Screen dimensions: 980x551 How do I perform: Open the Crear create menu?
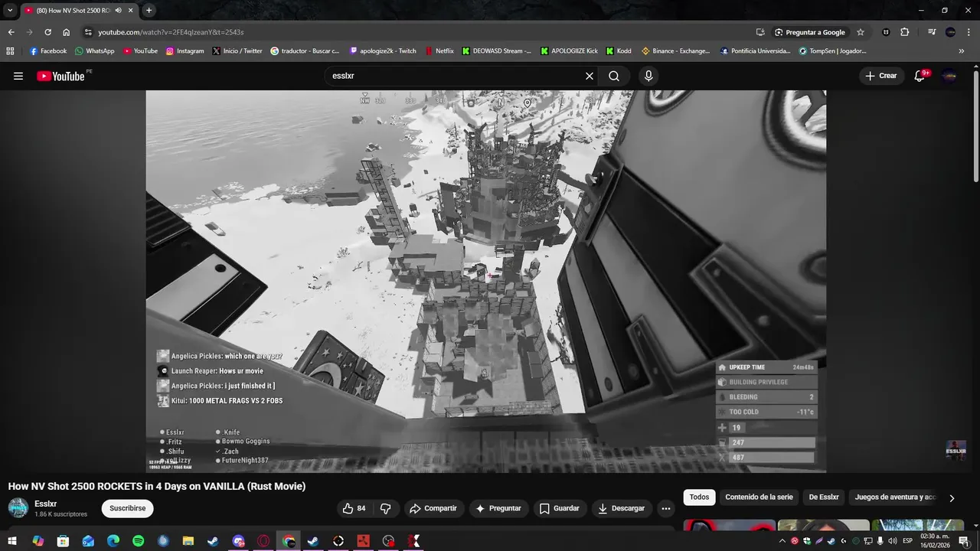click(880, 76)
